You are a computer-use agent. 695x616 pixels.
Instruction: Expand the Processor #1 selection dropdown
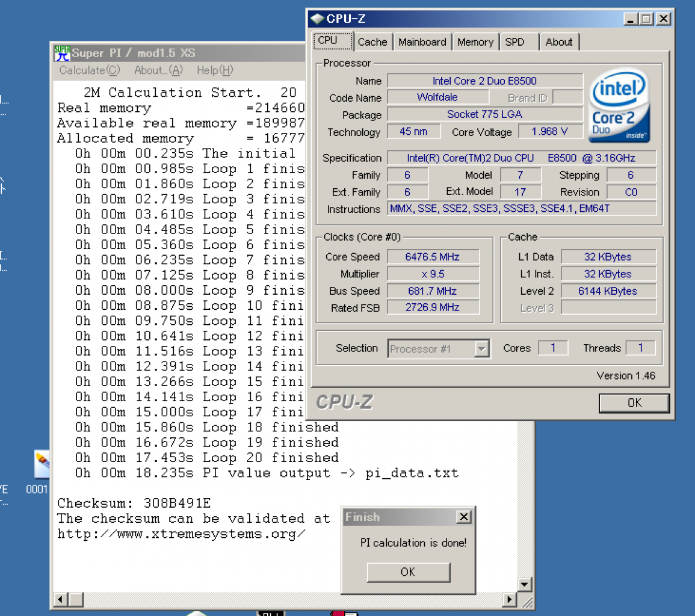click(482, 349)
